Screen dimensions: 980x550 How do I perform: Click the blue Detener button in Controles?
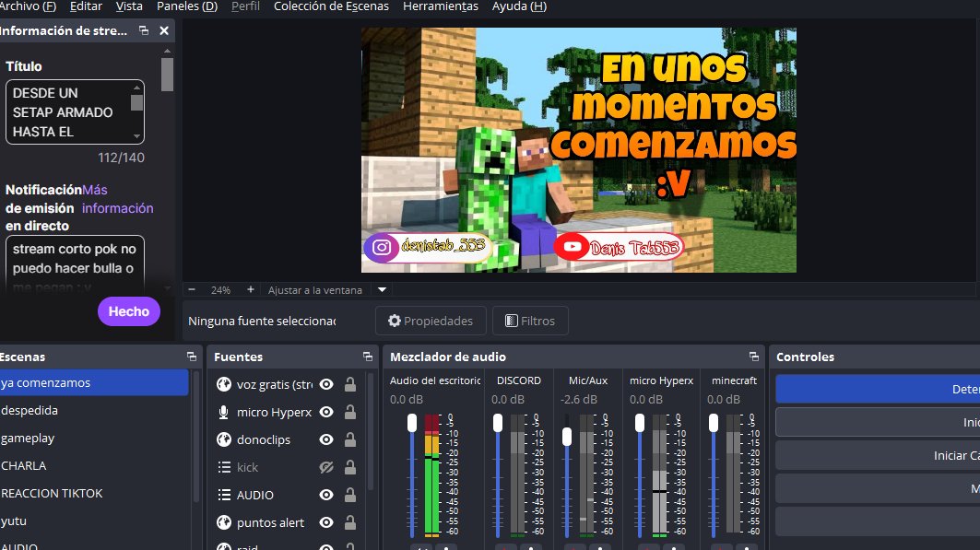pos(878,389)
